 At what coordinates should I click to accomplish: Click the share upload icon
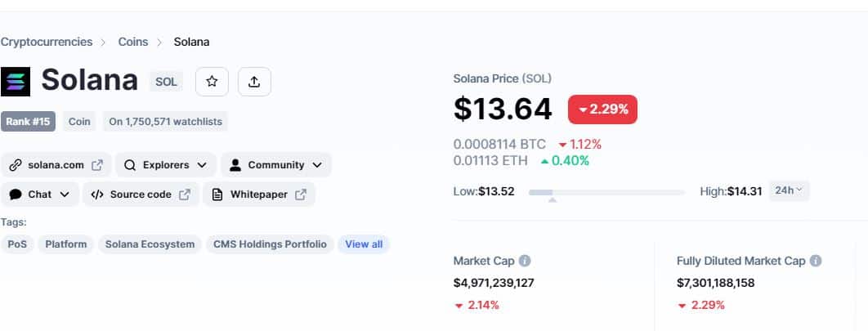click(x=254, y=82)
